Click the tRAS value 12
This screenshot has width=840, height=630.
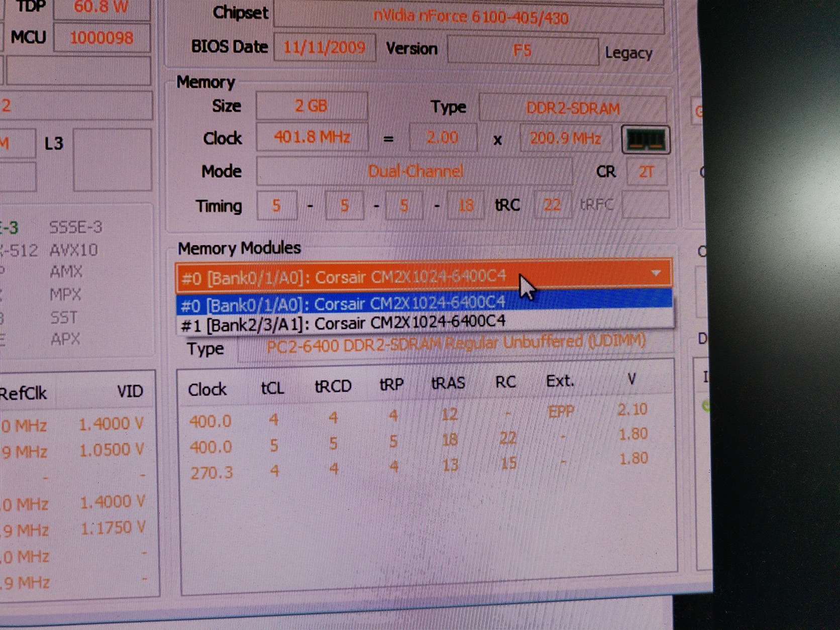[x=449, y=414]
